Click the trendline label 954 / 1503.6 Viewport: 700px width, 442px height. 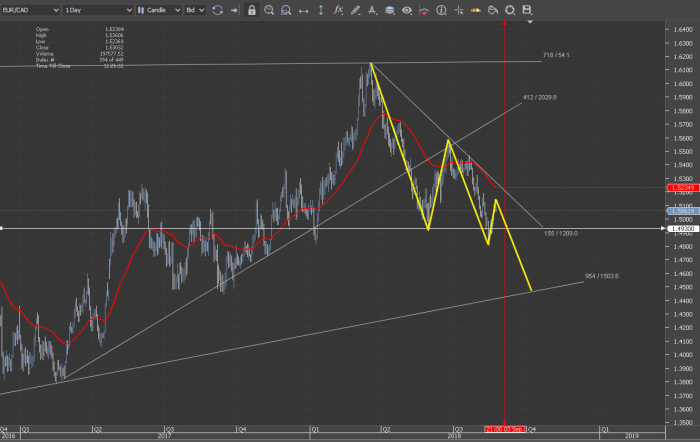click(602, 276)
